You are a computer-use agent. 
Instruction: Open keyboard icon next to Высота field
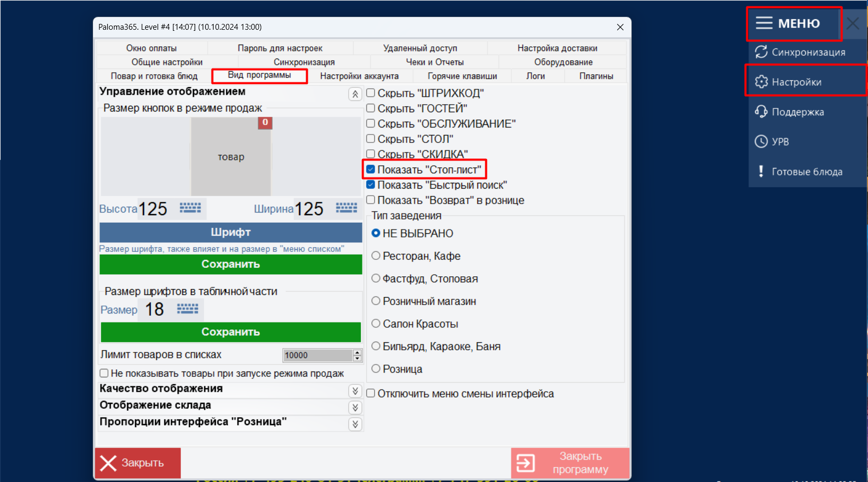190,208
